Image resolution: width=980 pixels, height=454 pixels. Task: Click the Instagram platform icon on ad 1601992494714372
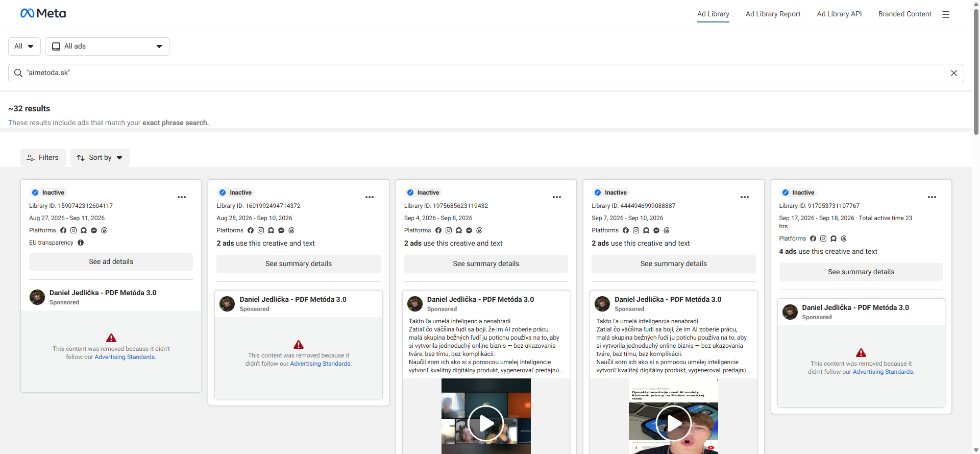click(x=261, y=230)
